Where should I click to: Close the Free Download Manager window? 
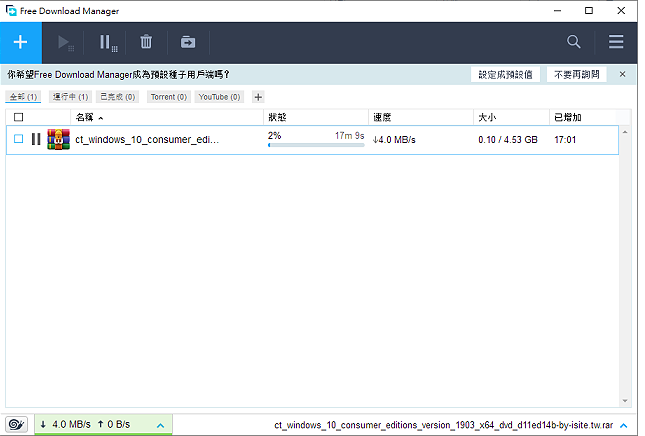(x=621, y=11)
